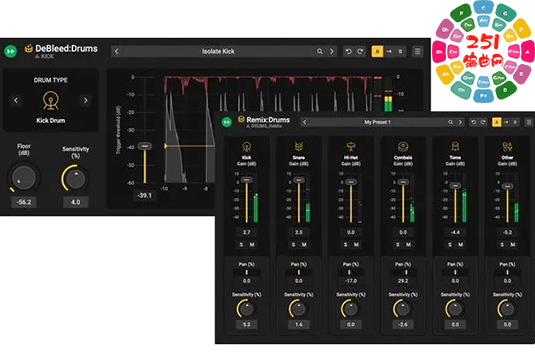Image resolution: width=535 pixels, height=363 pixels.
Task: Click the Floor value field -56.2
Action: pos(24,202)
